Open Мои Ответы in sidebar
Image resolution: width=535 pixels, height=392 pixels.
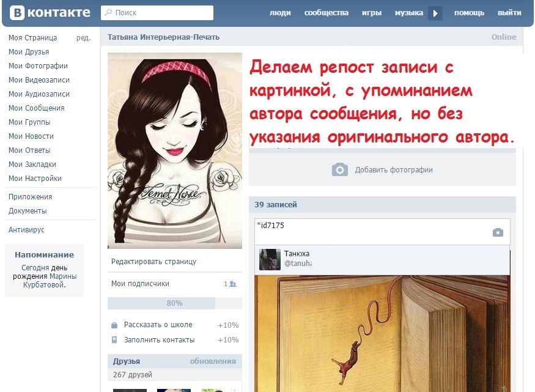29,150
